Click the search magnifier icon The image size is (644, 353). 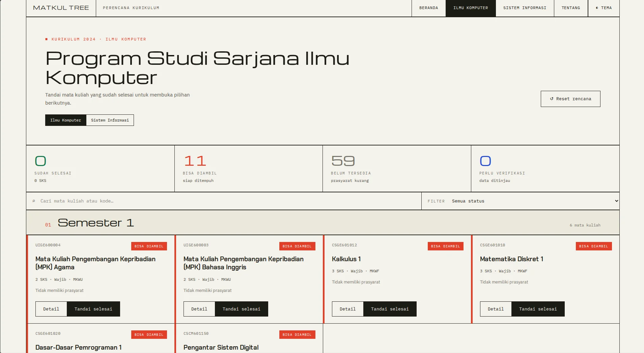[34, 201]
